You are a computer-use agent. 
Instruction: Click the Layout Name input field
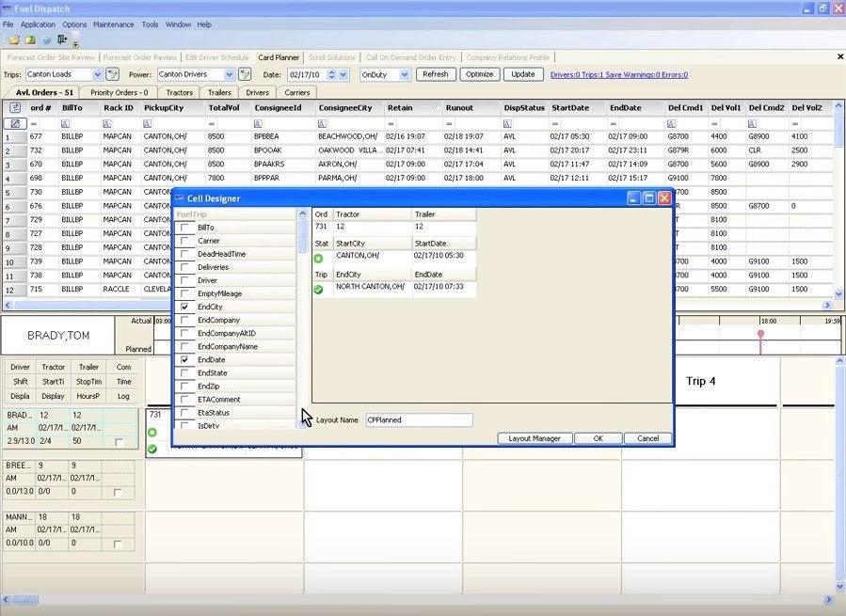pos(419,419)
